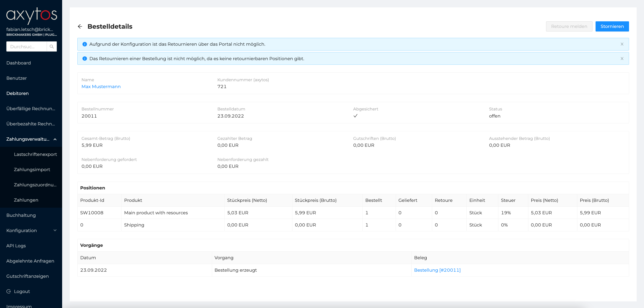Click the Preis (Brutto) column header

click(x=603, y=200)
